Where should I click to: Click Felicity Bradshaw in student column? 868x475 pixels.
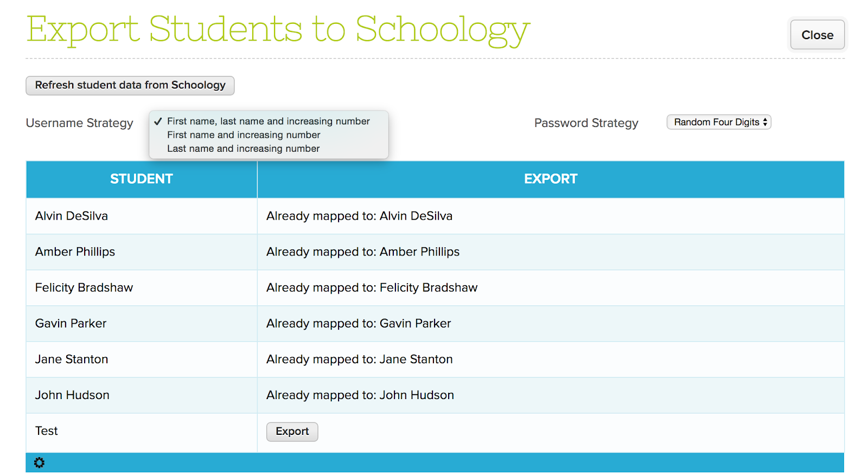84,288
